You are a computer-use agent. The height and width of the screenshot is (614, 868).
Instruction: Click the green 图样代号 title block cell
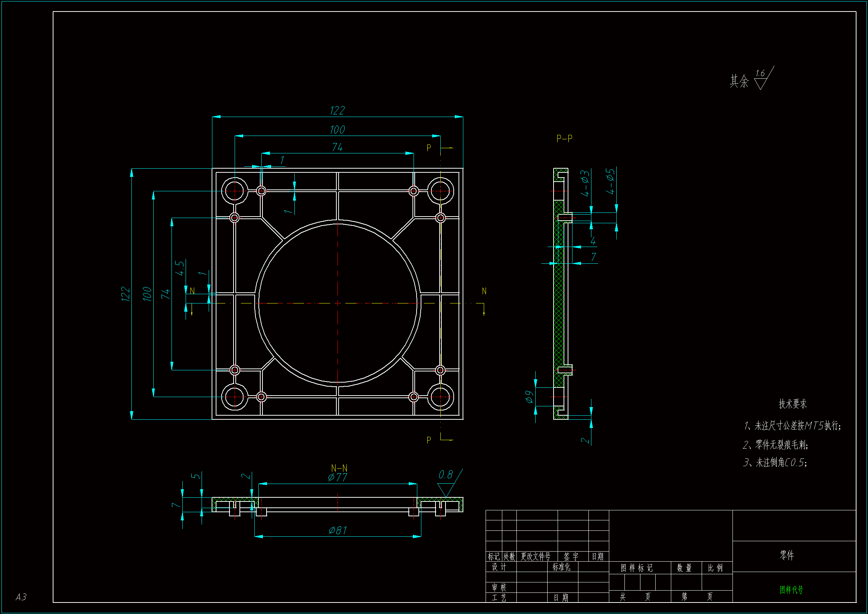(x=791, y=590)
